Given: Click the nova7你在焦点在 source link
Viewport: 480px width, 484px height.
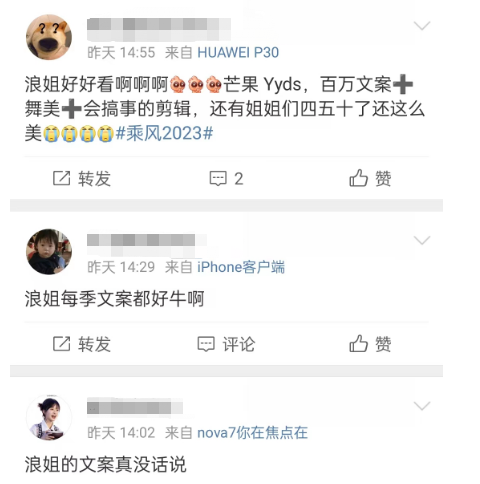Looking at the screenshot, I should [x=252, y=433].
